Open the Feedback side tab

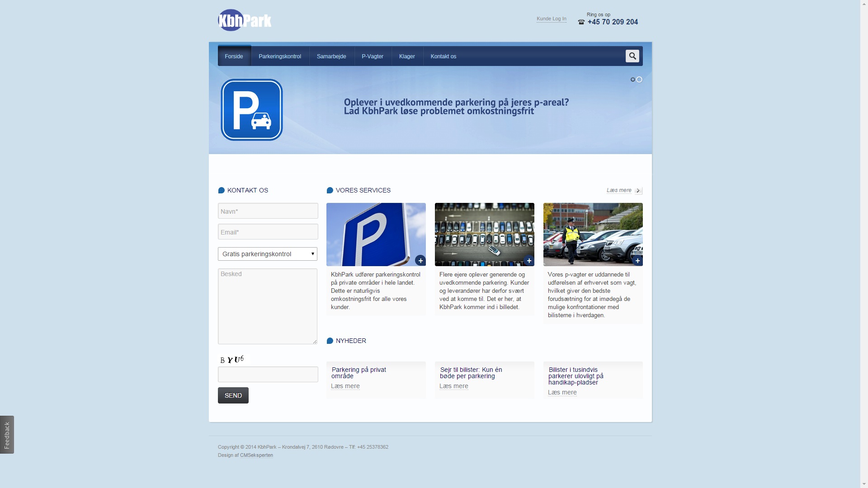[7, 435]
